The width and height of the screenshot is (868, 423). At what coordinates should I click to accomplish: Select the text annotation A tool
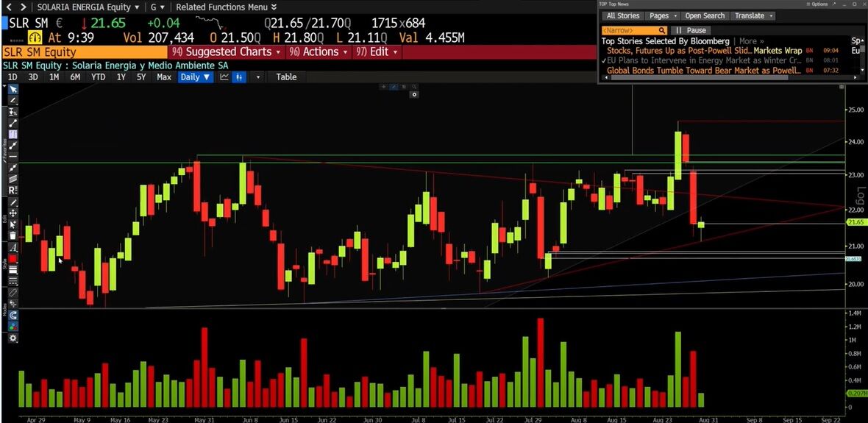[13, 247]
